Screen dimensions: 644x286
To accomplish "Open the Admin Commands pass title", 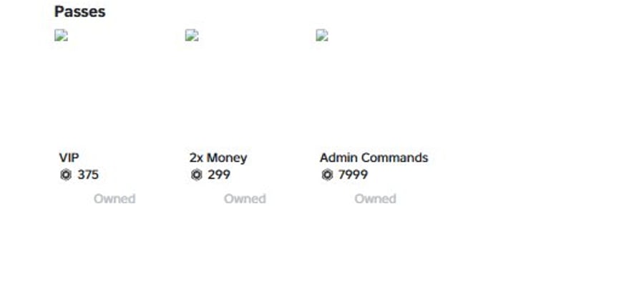I will 374,157.
